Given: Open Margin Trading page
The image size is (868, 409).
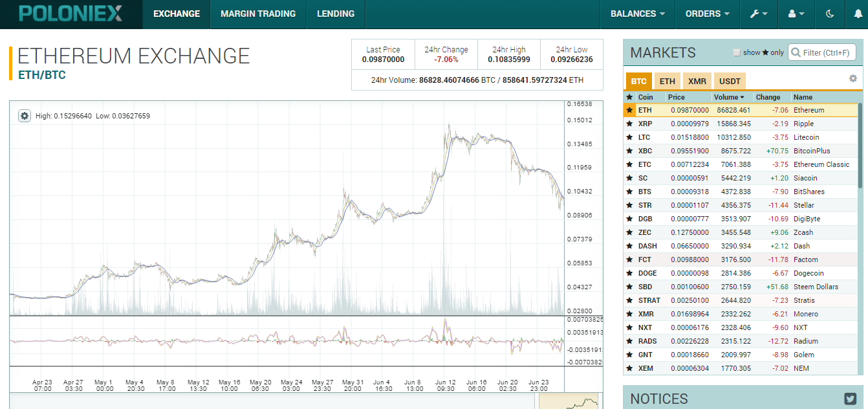Looking at the screenshot, I should (x=258, y=14).
